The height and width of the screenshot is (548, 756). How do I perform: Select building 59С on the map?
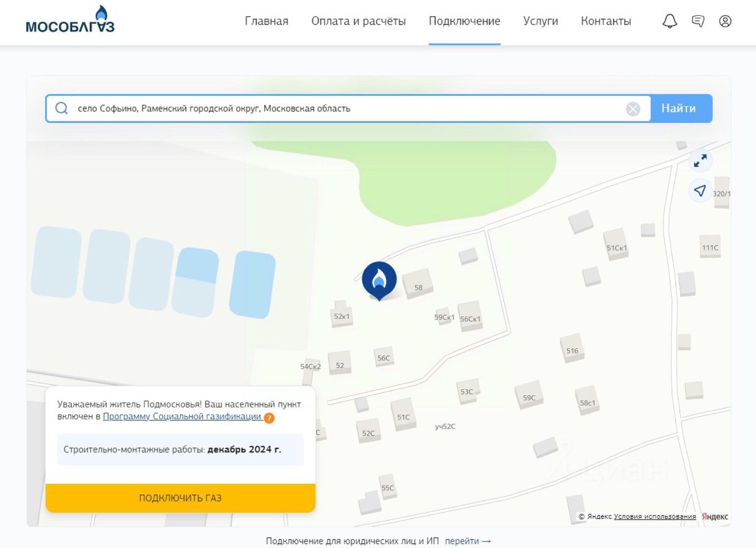click(529, 395)
